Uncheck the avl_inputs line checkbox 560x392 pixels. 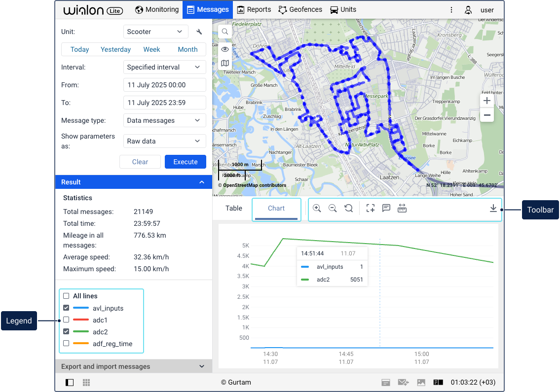coord(66,307)
